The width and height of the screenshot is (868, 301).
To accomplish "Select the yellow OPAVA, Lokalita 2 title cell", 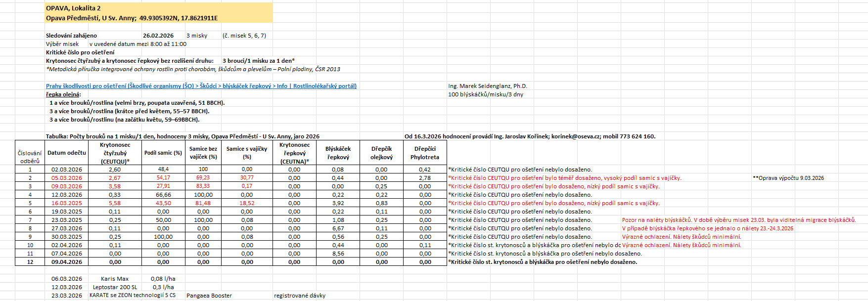I will pos(73,8).
